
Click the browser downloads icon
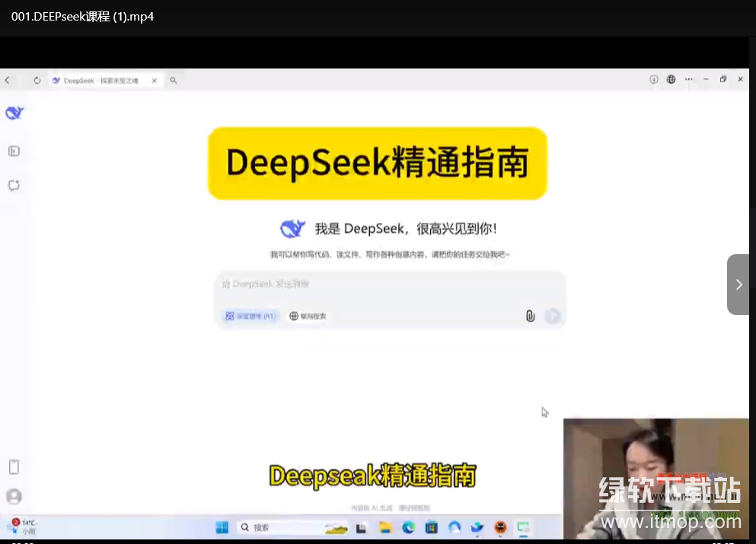(x=653, y=79)
